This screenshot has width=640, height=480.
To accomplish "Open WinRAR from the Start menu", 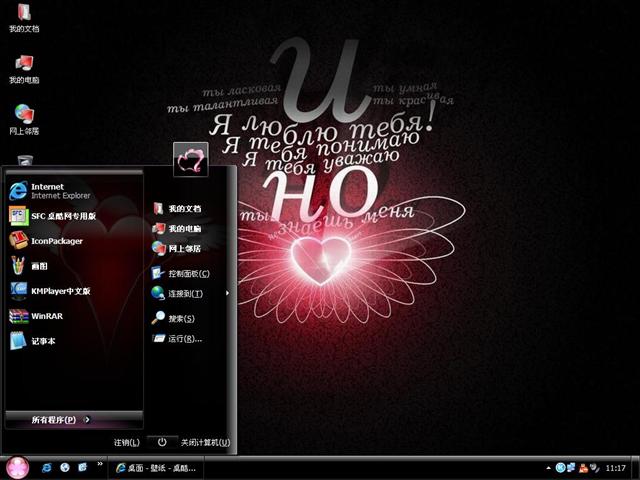I will (74, 316).
